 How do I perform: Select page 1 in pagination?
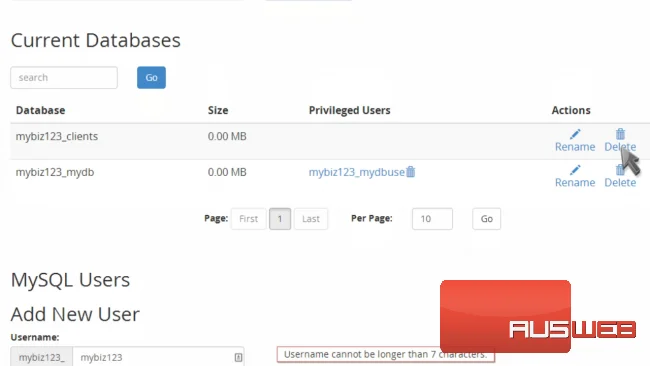coord(280,219)
